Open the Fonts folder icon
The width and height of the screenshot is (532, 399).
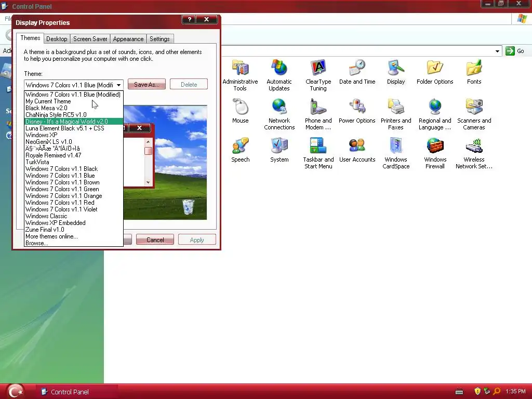pos(474,68)
